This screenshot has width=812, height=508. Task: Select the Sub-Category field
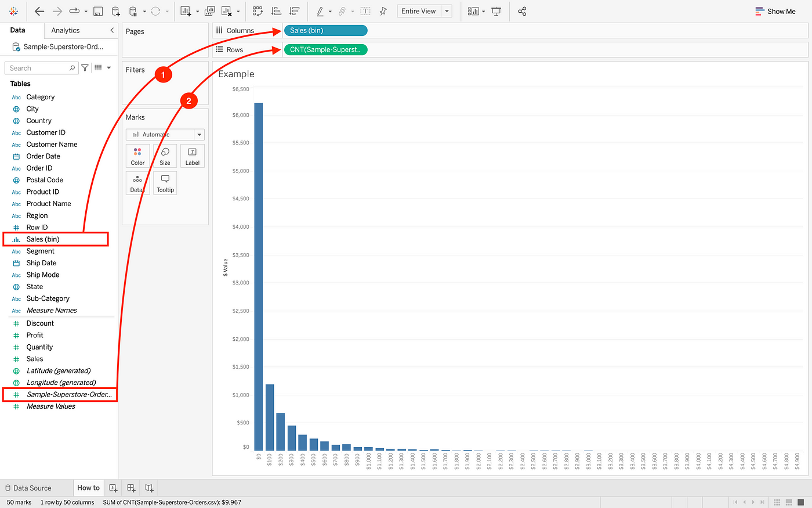[x=48, y=298]
